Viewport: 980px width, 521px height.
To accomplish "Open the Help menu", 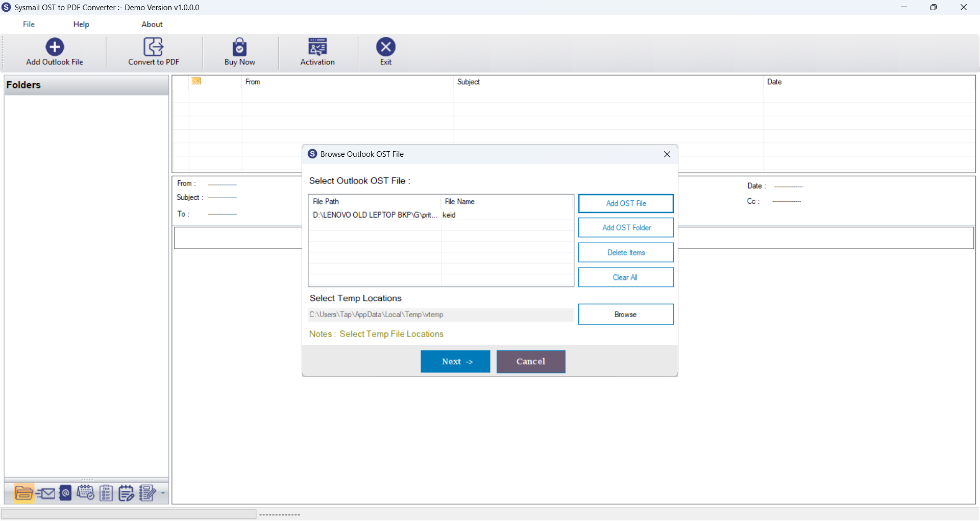I will point(81,24).
